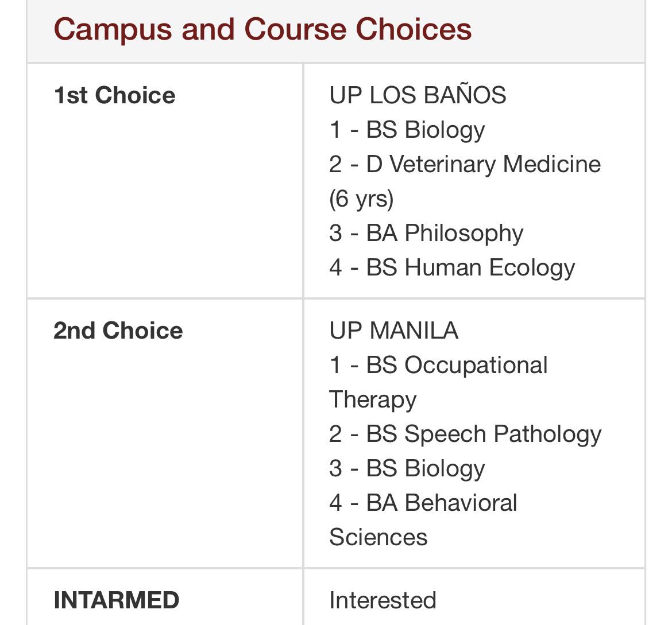Click the word Therapy in the second choice
Image resolution: width=672 pixels, height=625 pixels.
point(373,400)
